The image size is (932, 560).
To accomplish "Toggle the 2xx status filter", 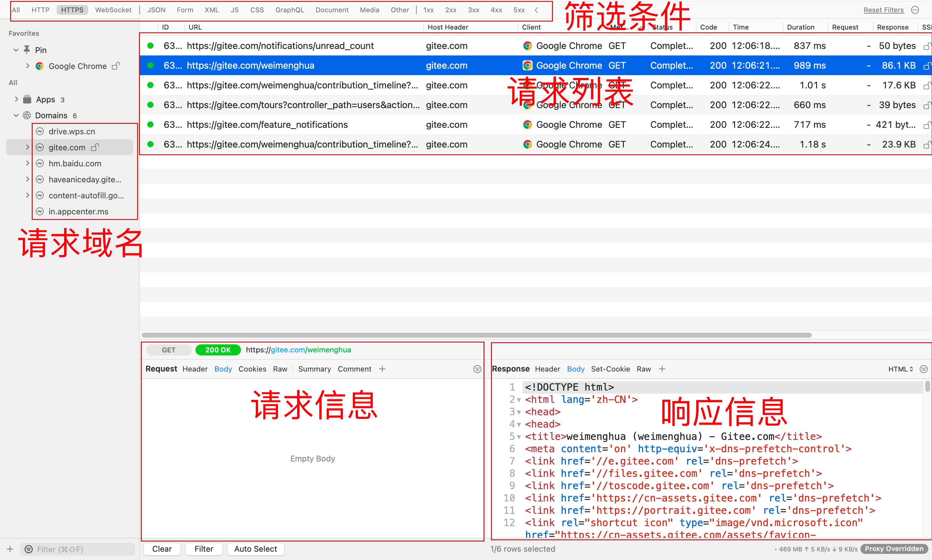I will [451, 10].
